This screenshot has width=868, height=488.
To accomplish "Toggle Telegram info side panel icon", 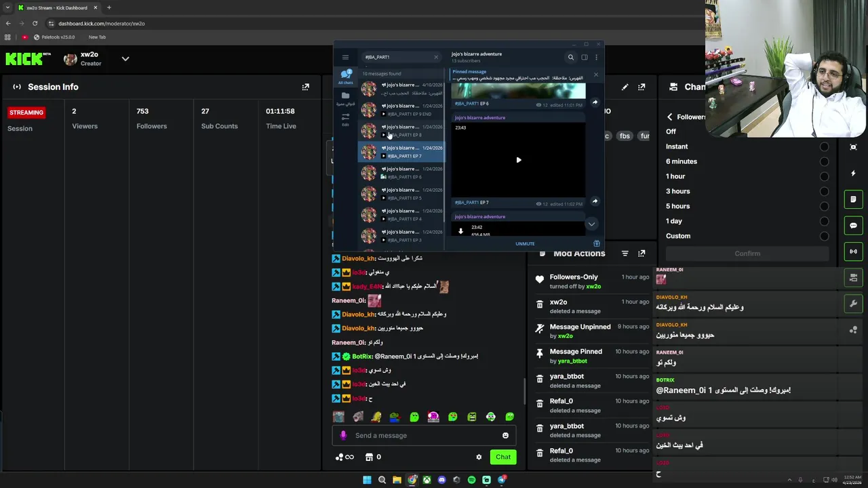I will [x=584, y=58].
